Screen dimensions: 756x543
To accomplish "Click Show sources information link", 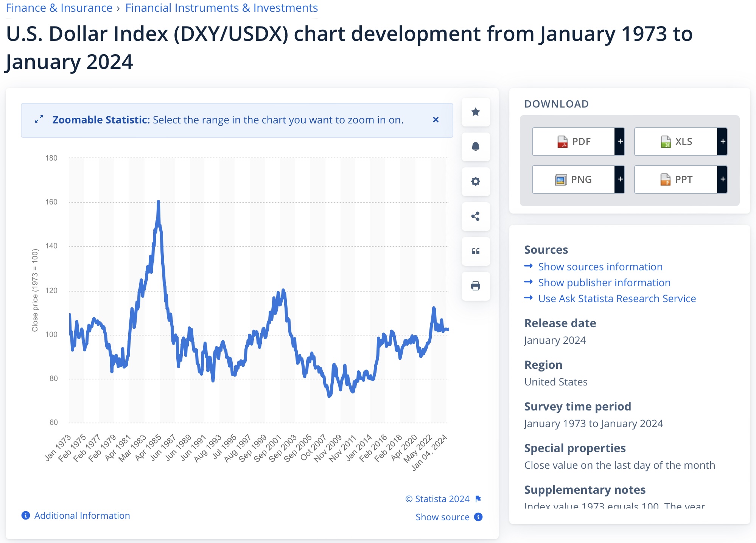I will 600,267.
